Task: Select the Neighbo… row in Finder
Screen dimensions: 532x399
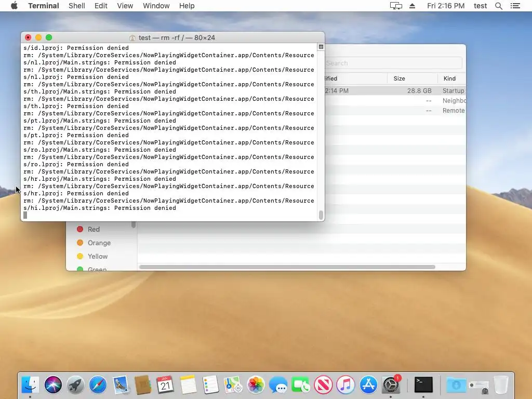Action: click(x=395, y=101)
